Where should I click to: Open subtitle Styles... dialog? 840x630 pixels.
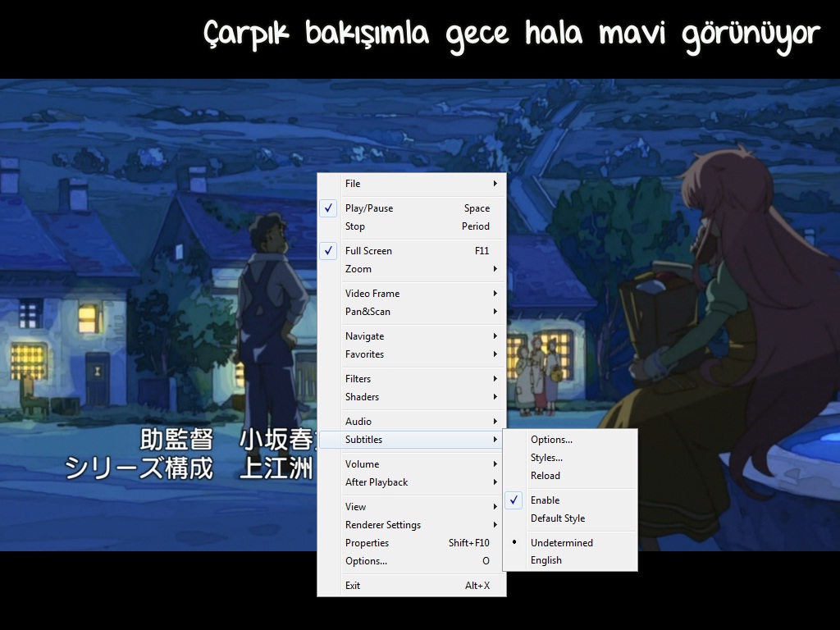(x=570, y=458)
